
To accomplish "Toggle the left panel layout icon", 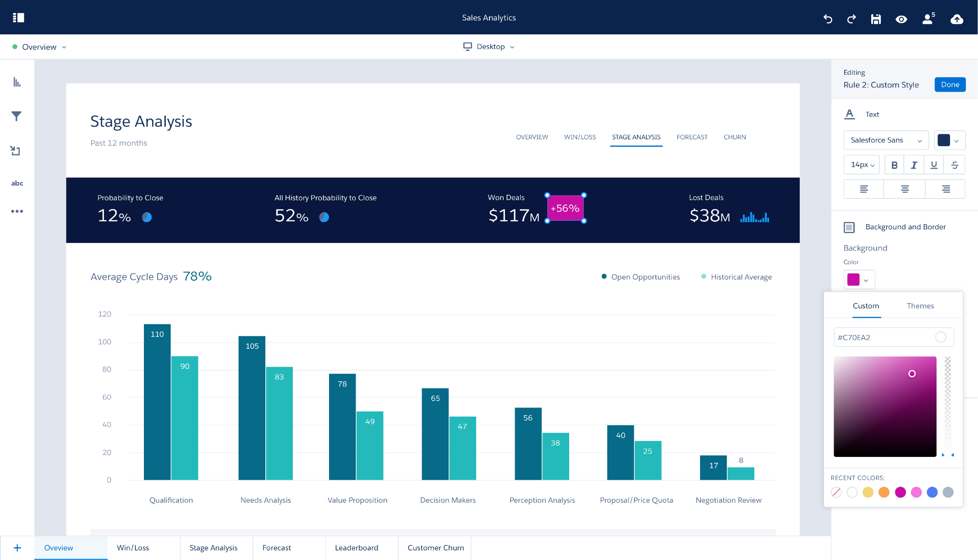I will pos(18,18).
